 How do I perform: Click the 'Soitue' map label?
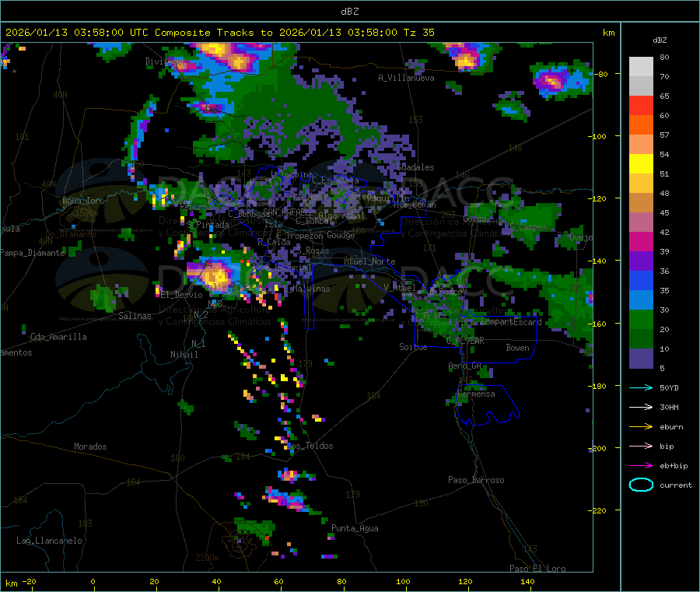pyautogui.click(x=413, y=347)
